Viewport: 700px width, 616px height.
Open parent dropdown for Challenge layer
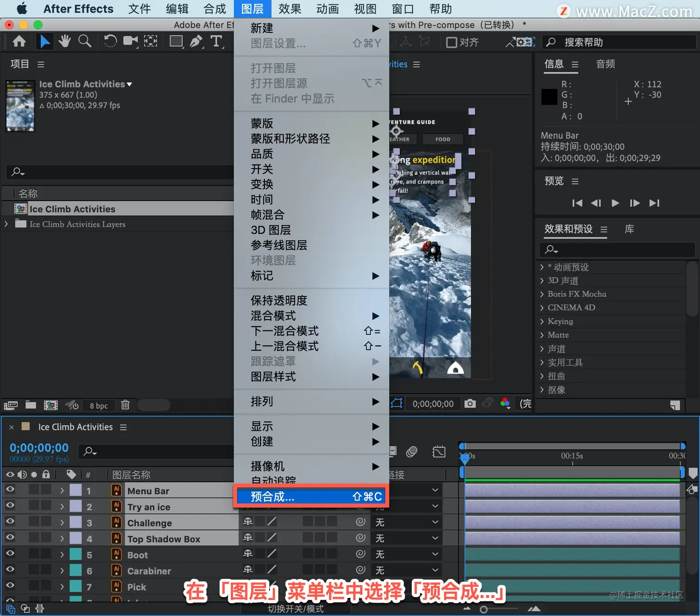(x=406, y=522)
